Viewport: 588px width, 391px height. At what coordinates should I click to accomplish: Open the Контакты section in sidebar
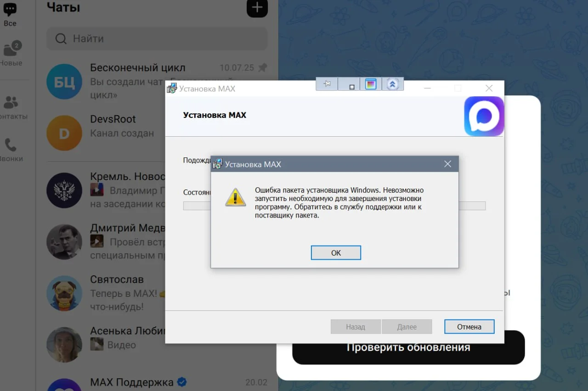click(x=11, y=107)
